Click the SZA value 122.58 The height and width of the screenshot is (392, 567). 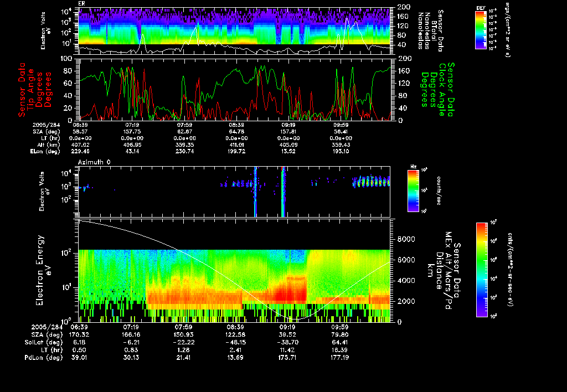(234, 334)
